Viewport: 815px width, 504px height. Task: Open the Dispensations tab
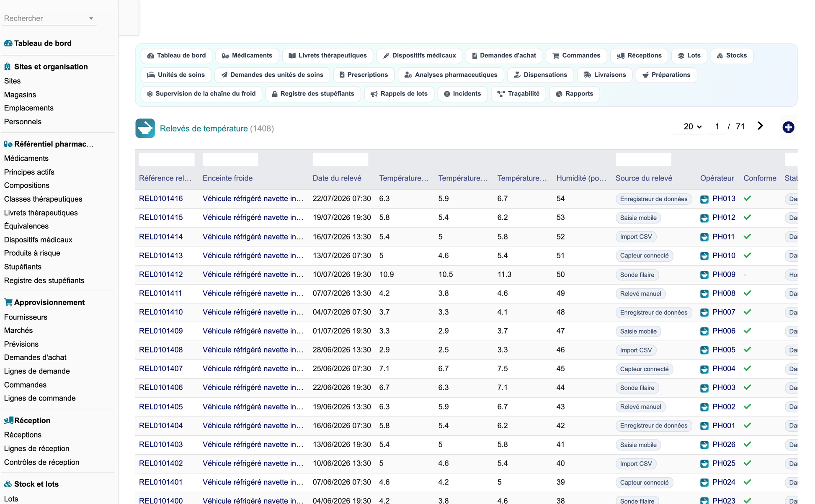click(540, 75)
